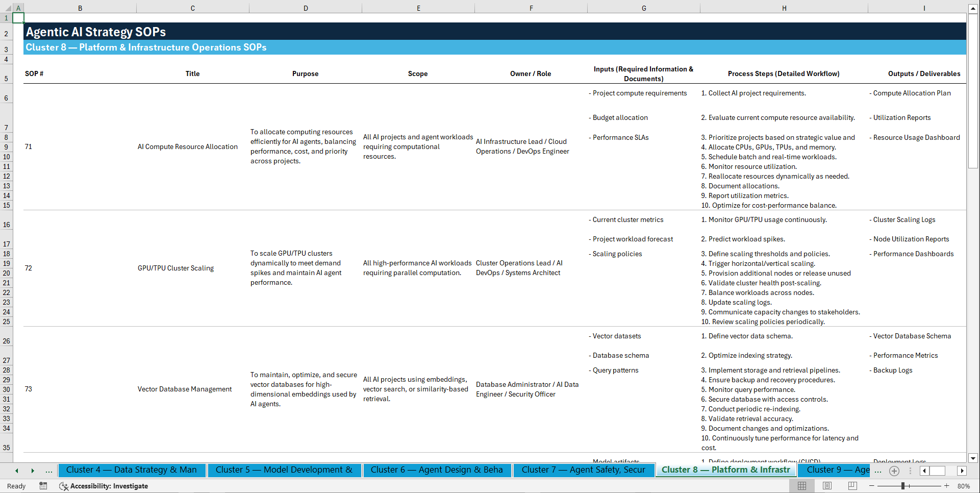Viewport: 980px width, 493px height.
Task: Select cell containing GPU/TPU Cluster Scaling
Action: pos(176,268)
